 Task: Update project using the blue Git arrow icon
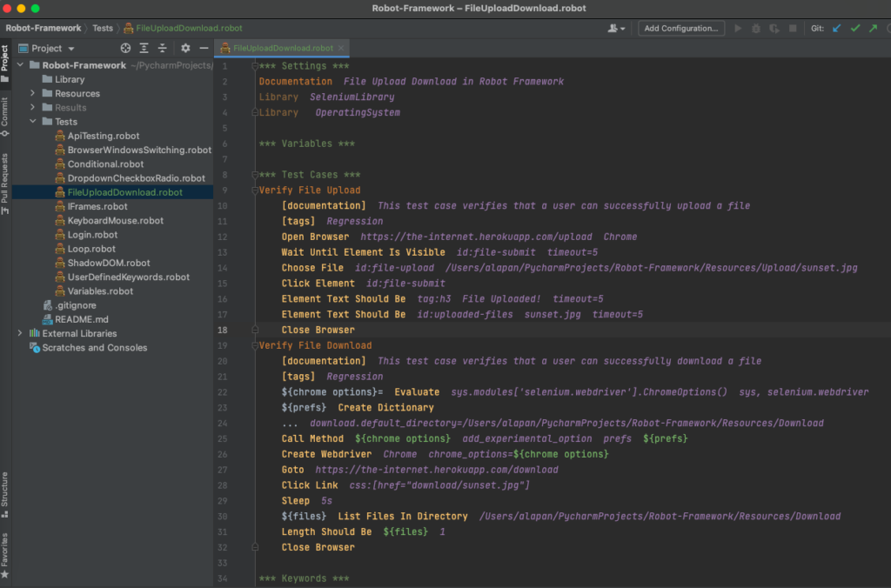pos(835,27)
